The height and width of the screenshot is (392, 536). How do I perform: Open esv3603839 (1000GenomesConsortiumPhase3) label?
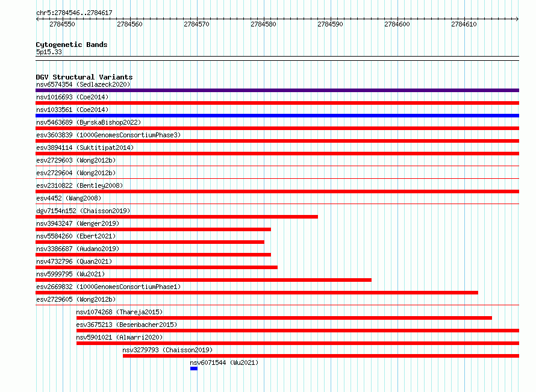[x=108, y=135]
